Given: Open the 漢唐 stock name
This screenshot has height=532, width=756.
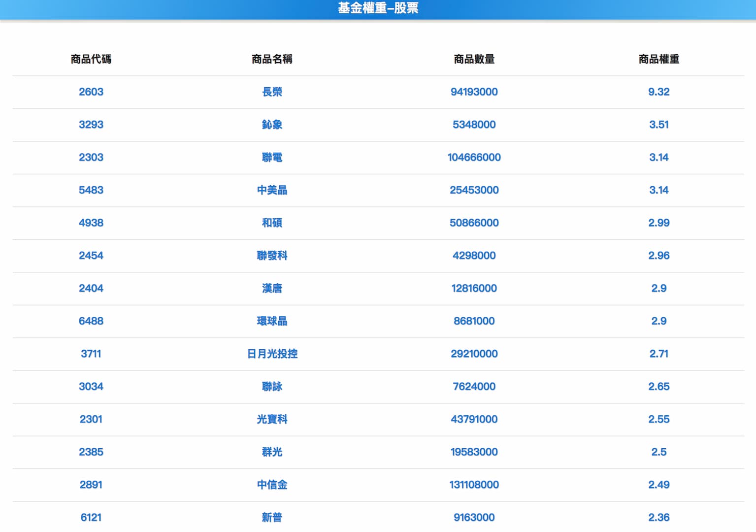Looking at the screenshot, I should [x=272, y=288].
